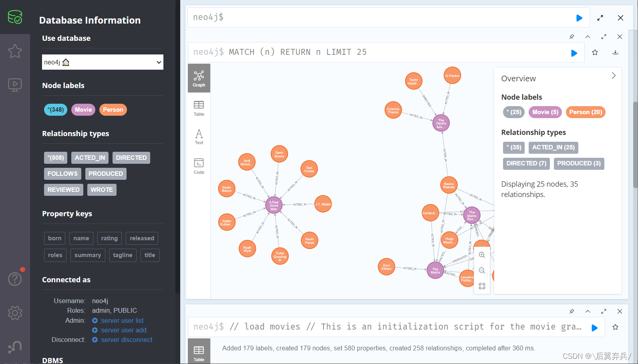Click the *(508) relationship type
638x364 pixels.
[56, 158]
